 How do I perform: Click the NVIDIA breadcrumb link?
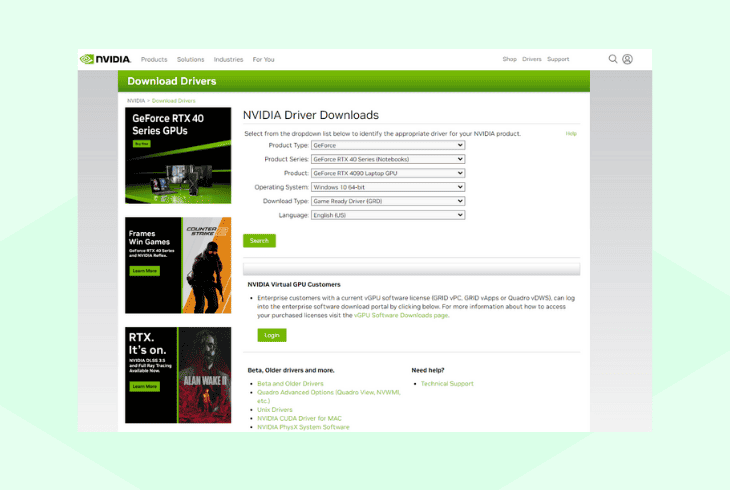(136, 101)
